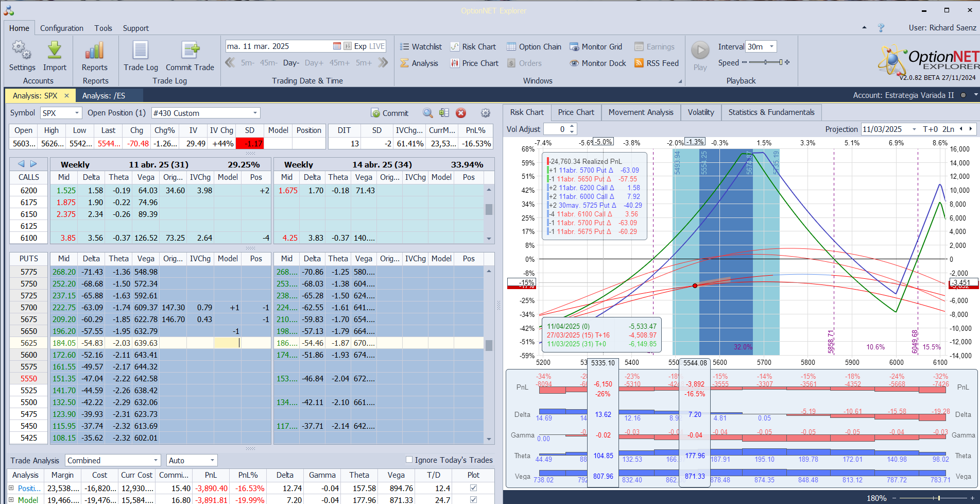This screenshot has height=504, width=980.
Task: Toggle the 2Ln lines option
Action: pos(948,129)
